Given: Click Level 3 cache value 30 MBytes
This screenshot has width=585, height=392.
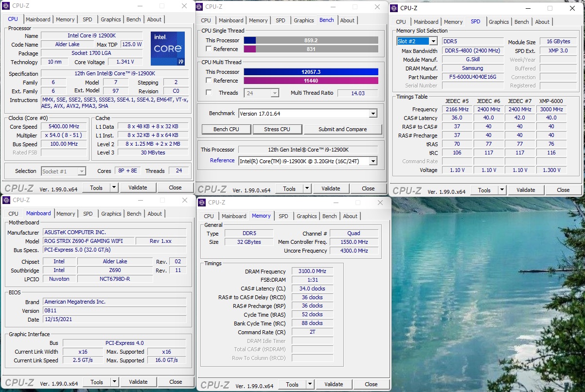Looking at the screenshot, I should 153,153.
